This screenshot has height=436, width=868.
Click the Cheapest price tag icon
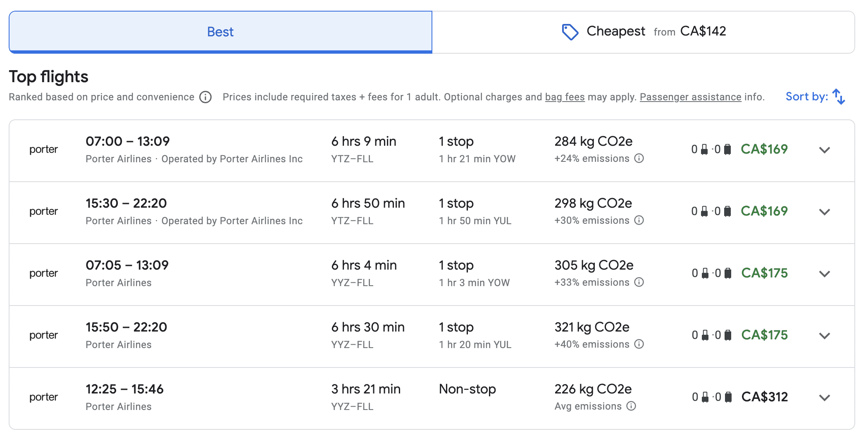tap(570, 32)
